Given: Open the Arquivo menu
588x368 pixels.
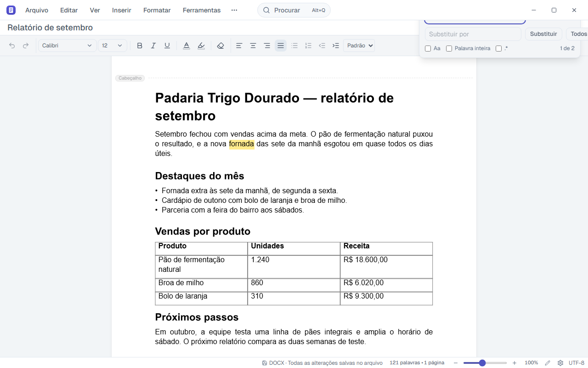Looking at the screenshot, I should (x=37, y=10).
